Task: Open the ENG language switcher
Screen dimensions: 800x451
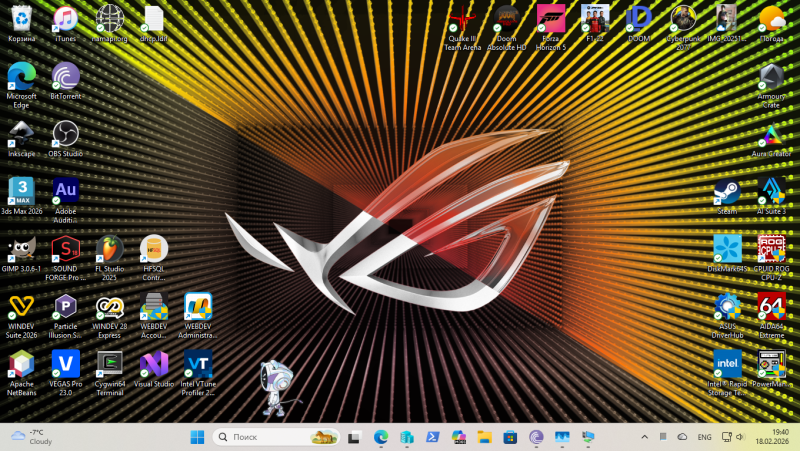Action: (704, 437)
